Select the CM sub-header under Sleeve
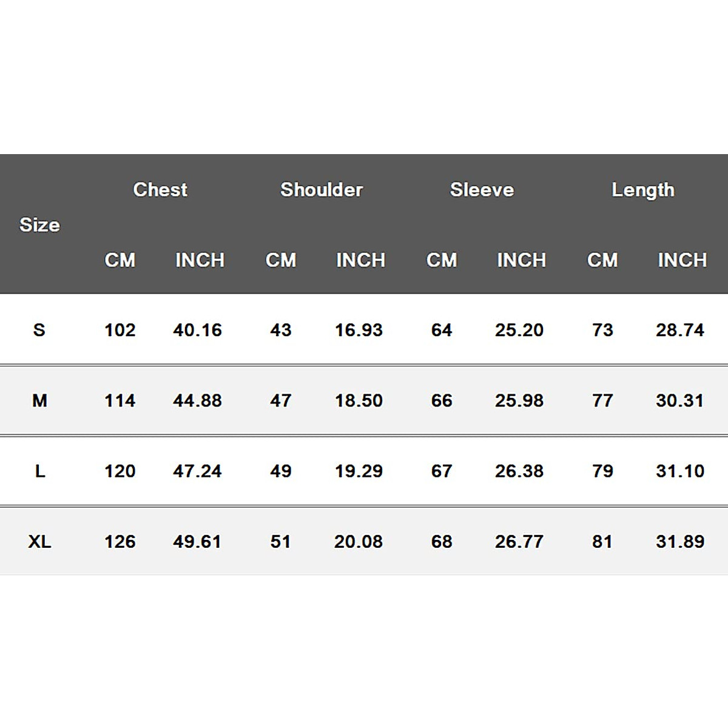 click(x=442, y=260)
